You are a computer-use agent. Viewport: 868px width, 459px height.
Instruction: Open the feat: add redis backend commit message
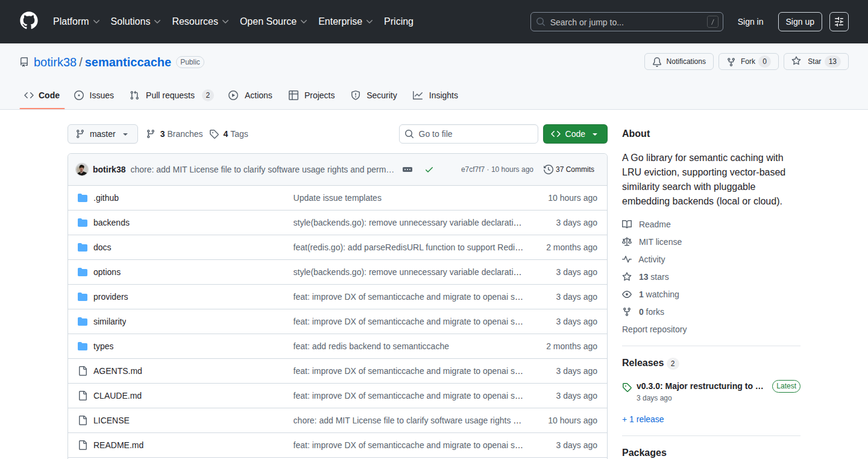coord(371,346)
